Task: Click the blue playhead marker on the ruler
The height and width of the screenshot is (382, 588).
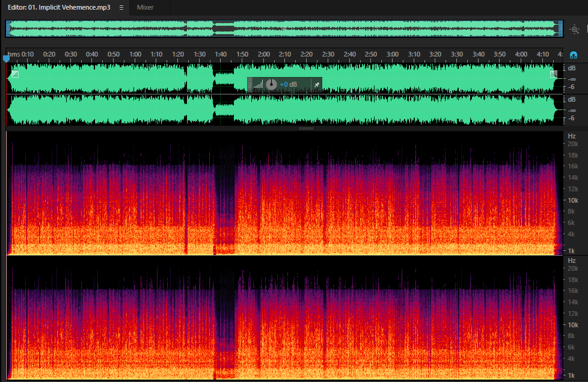Action: pyautogui.click(x=6, y=58)
